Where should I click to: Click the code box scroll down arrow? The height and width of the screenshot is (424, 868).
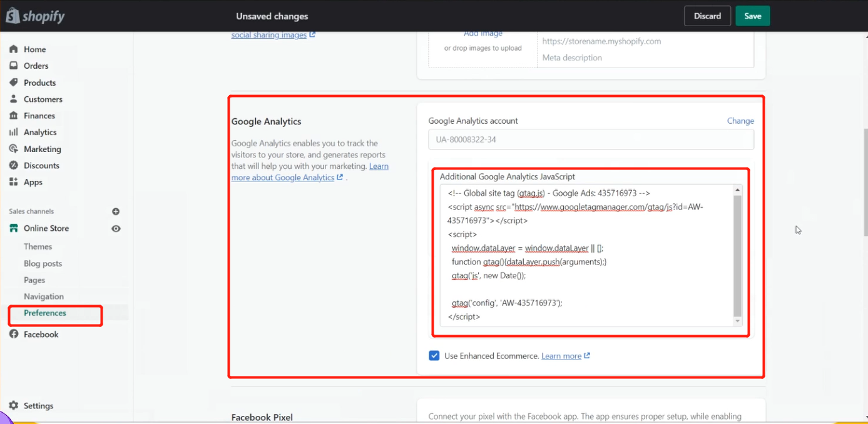pos(738,321)
